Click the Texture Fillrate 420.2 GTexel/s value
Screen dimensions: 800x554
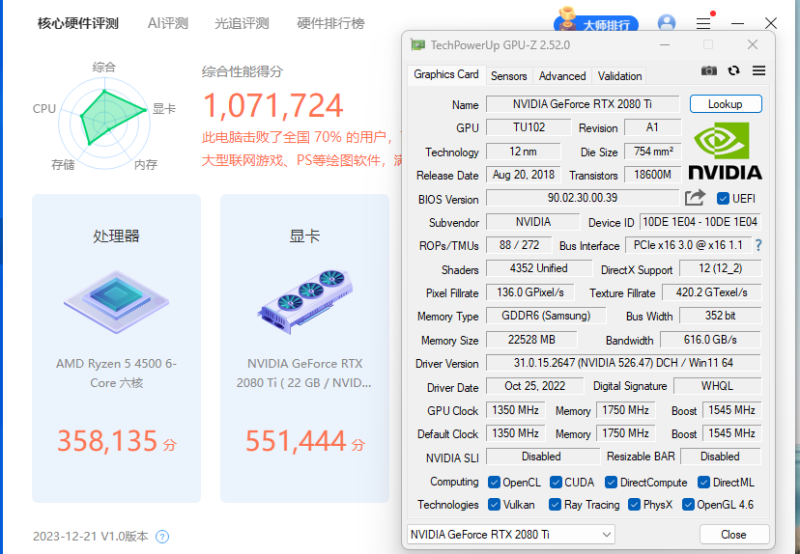click(x=711, y=292)
